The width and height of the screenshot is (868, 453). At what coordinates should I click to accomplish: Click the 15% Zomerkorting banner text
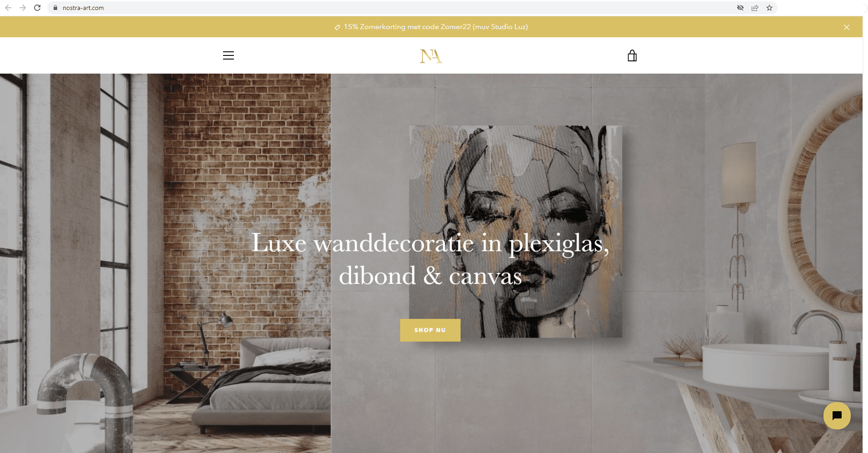436,27
